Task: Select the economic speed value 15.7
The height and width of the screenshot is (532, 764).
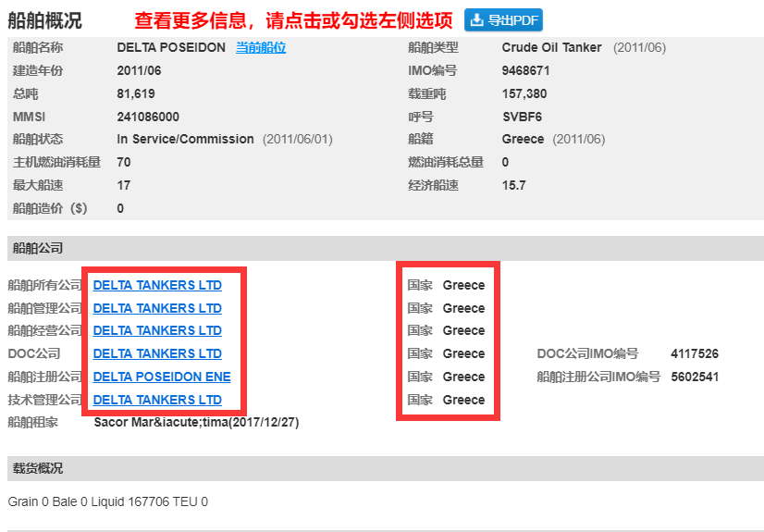Action: (513, 186)
